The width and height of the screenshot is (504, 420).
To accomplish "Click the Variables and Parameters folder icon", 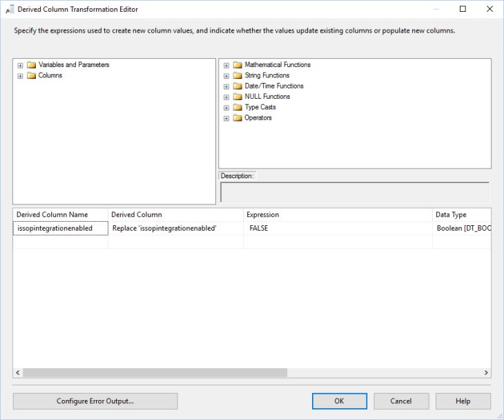I will point(31,65).
